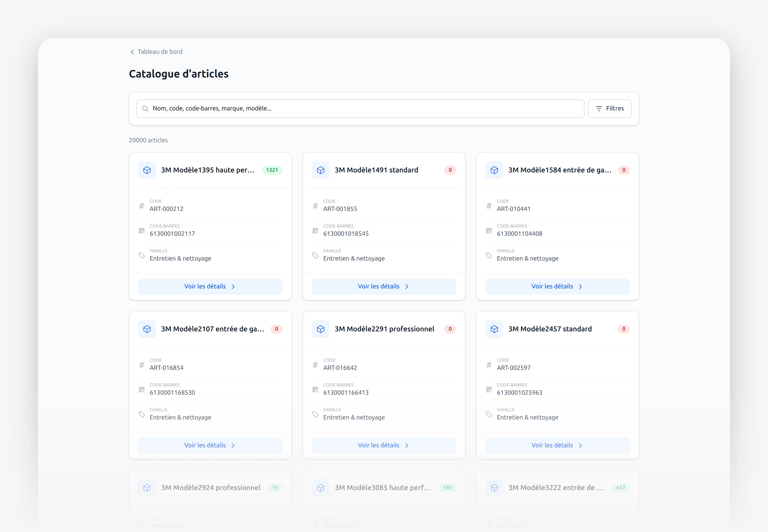The width and height of the screenshot is (768, 532).
Task: Click the tag icon in the ART-016642 card
Action: pyautogui.click(x=315, y=415)
